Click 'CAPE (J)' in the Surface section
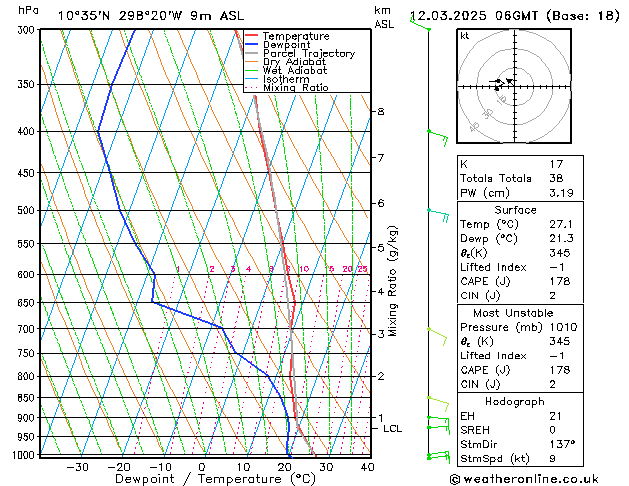Viewport: 629px width, 486px height. (x=485, y=281)
